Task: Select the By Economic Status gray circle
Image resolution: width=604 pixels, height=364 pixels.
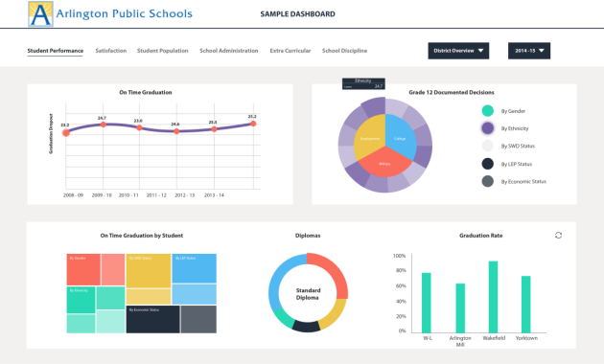Action: click(488, 181)
